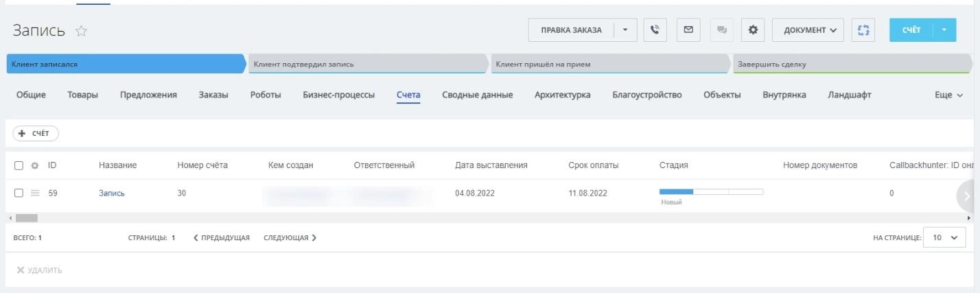
Task: Expand the ПРАВКА ЗАКАЗА dropdown arrow
Action: (625, 30)
